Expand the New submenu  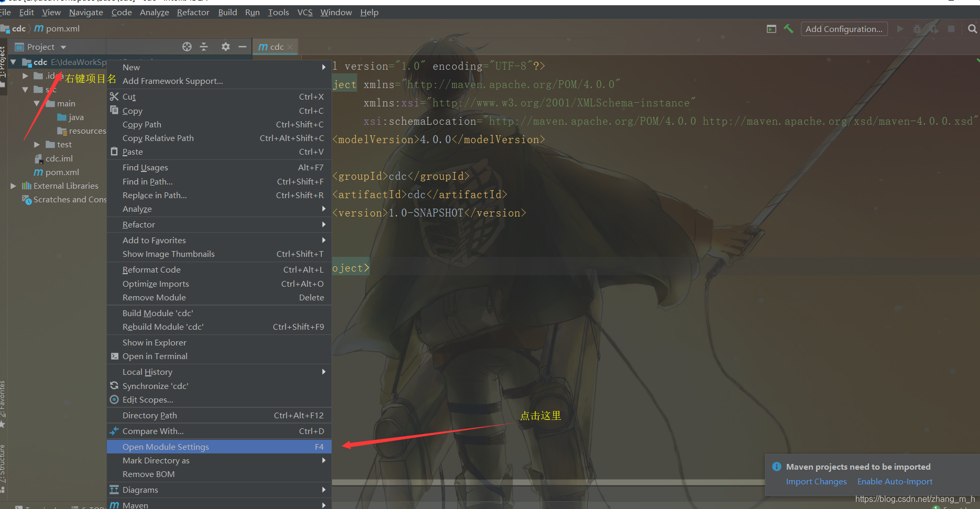[x=219, y=67]
